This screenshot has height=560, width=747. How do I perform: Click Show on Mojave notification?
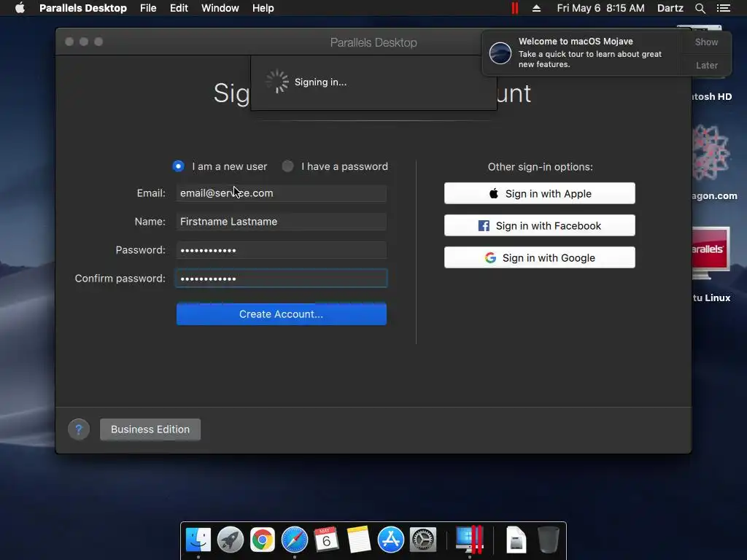(706, 42)
